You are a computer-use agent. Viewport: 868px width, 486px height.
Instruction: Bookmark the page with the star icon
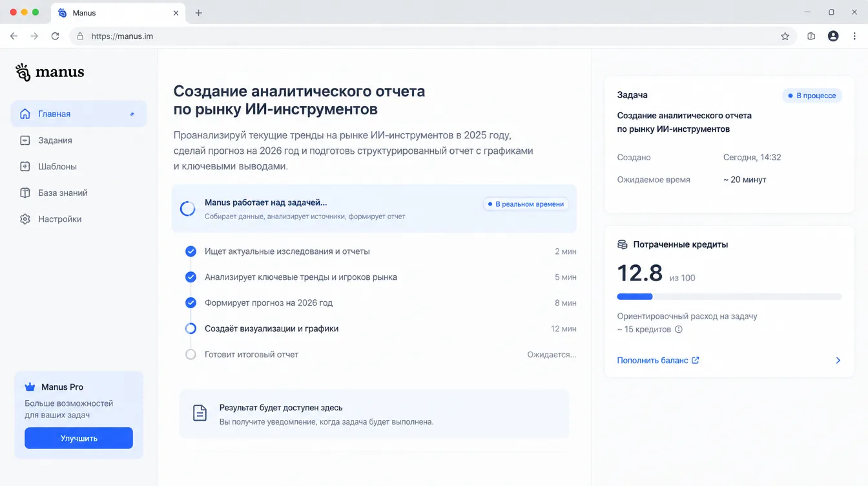click(x=785, y=36)
